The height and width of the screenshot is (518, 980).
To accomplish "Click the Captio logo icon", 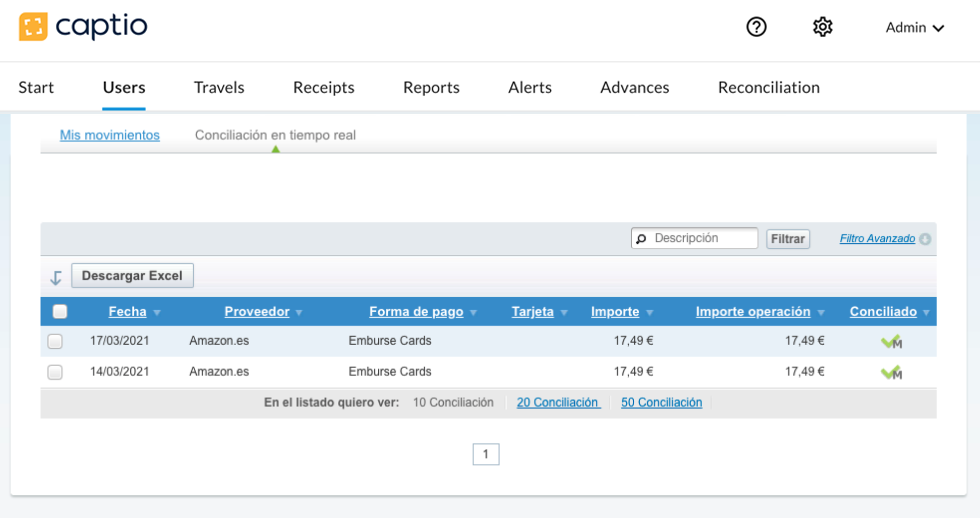I will coord(33,27).
